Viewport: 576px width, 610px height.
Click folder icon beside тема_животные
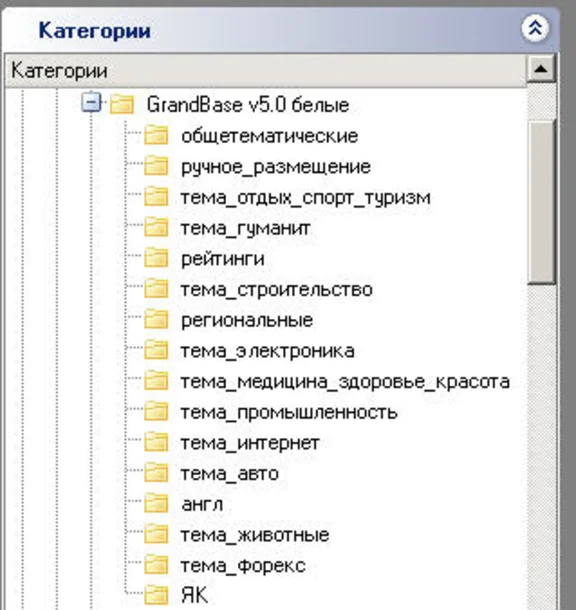[x=156, y=534]
